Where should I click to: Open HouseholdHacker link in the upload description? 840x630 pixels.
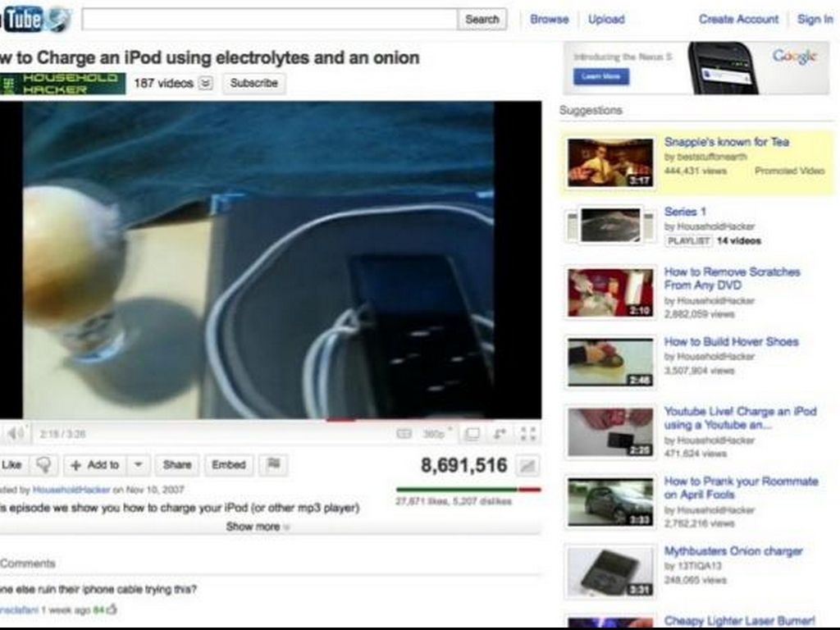(71, 490)
